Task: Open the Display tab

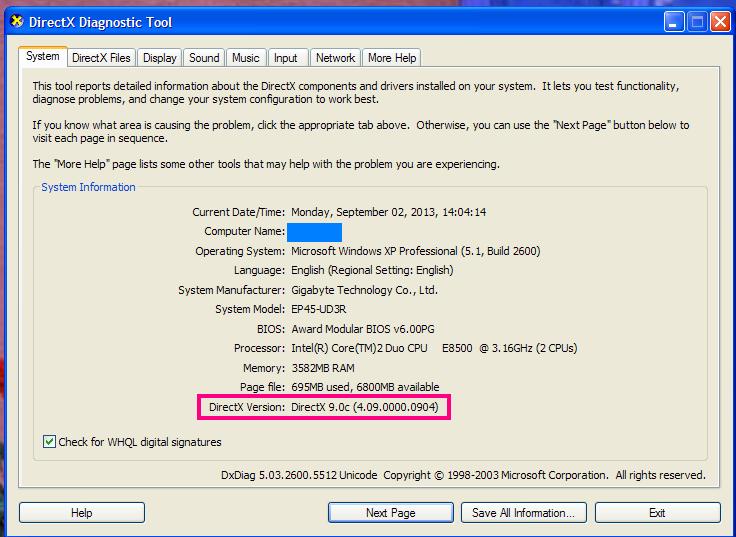Action: click(160, 58)
